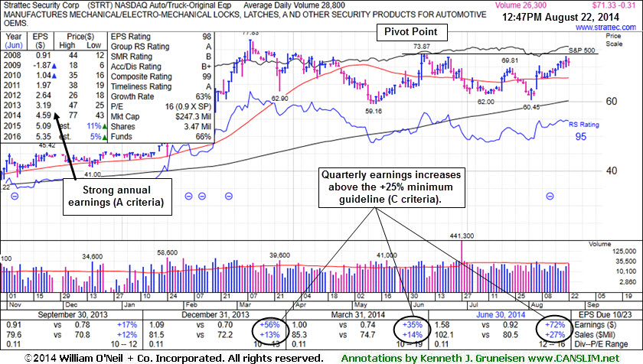Screen dimensions: 643x364
Task: Click the blue RS Rating 95 label
Action: 584,131
